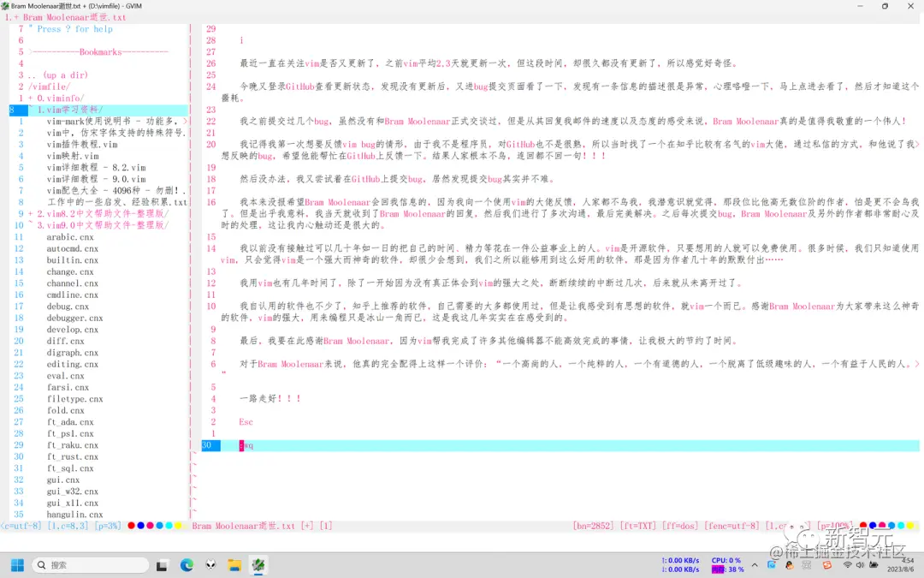Click the 'Press ? for help' line
This screenshot has height=578, width=924.
click(x=70, y=29)
